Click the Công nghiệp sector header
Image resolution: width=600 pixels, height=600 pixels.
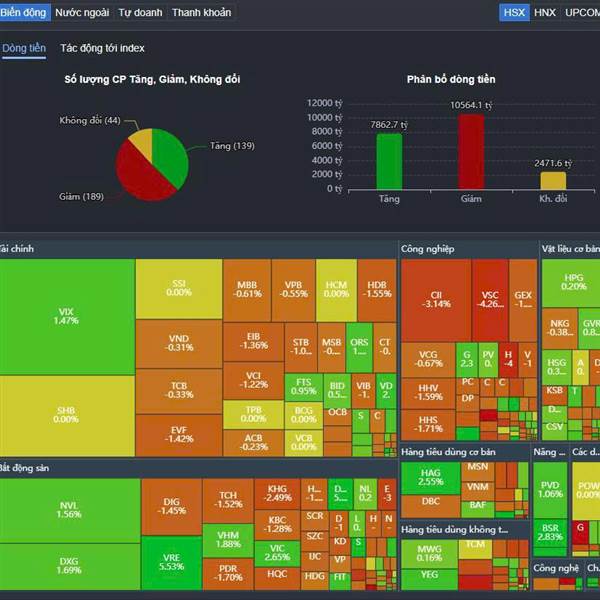pyautogui.click(x=469, y=249)
